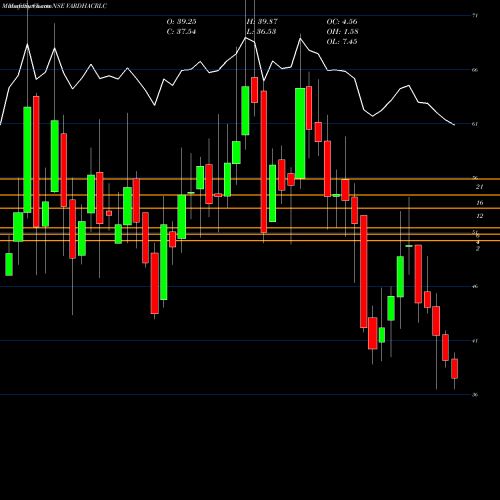The image size is (500, 500).
Task: Click the orange level label 12
Action: click(479, 216)
